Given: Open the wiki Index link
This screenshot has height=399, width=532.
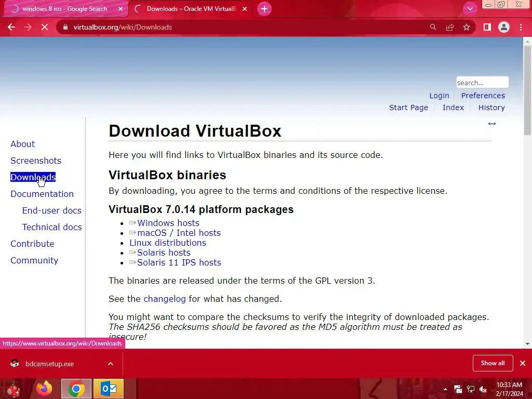Looking at the screenshot, I should click(453, 108).
